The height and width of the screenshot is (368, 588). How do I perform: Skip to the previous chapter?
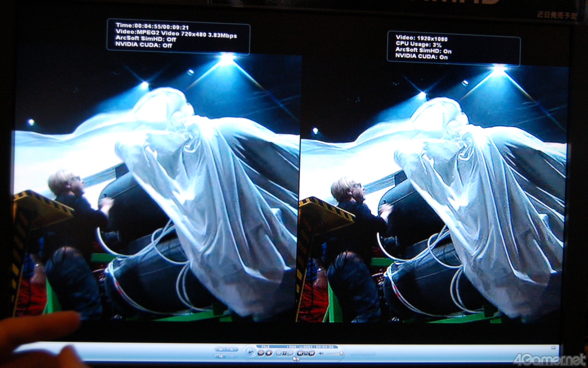[x=279, y=353]
